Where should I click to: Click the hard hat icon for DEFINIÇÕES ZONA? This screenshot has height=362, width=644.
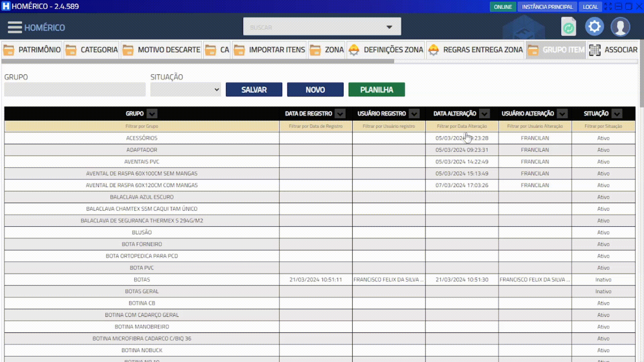tap(354, 50)
